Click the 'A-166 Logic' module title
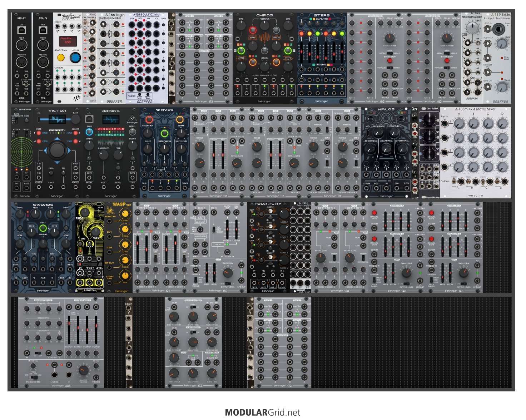The width and height of the screenshot is (526, 420). pyautogui.click(x=115, y=15)
